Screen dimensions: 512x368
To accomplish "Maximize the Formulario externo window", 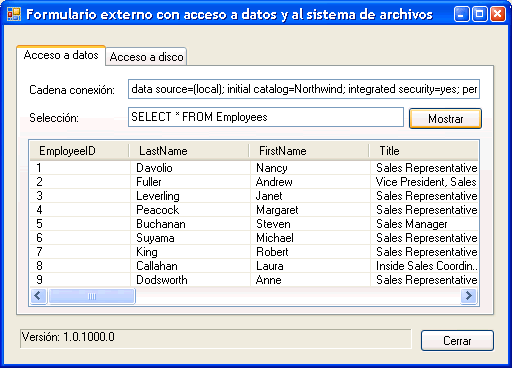I will click(480, 14).
